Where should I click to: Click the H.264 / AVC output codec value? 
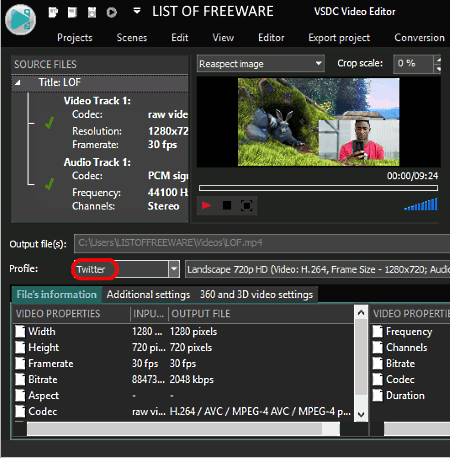260,411
